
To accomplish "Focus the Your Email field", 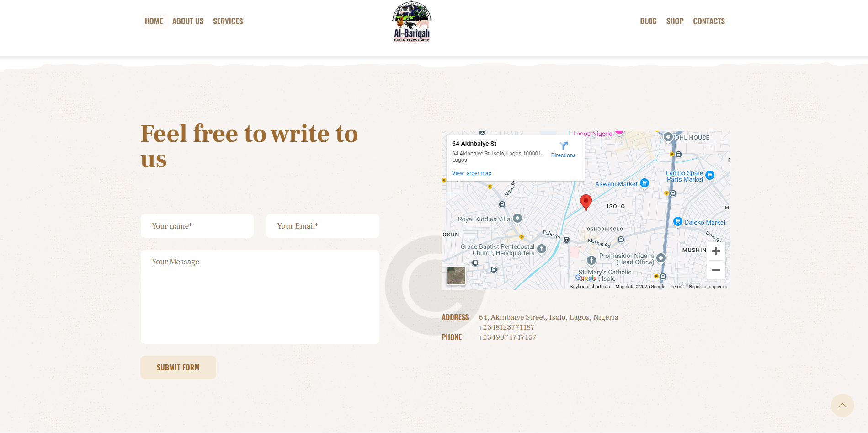I will coord(322,226).
